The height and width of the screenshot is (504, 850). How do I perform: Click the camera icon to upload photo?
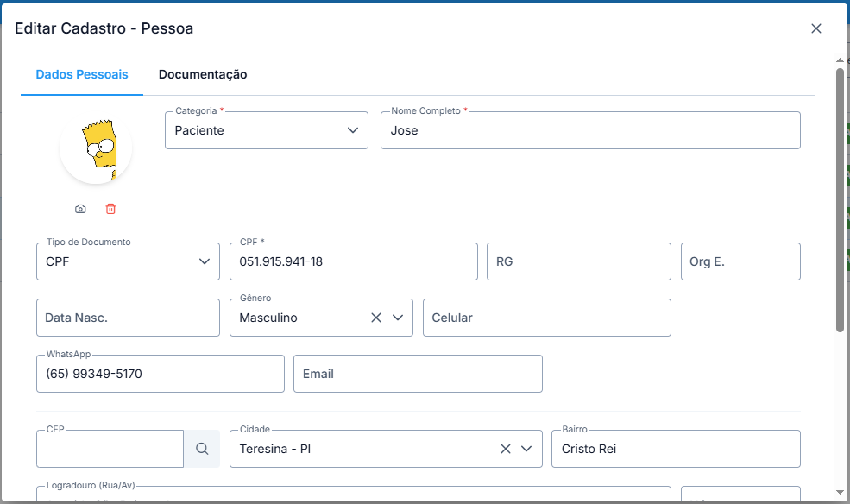coord(80,209)
